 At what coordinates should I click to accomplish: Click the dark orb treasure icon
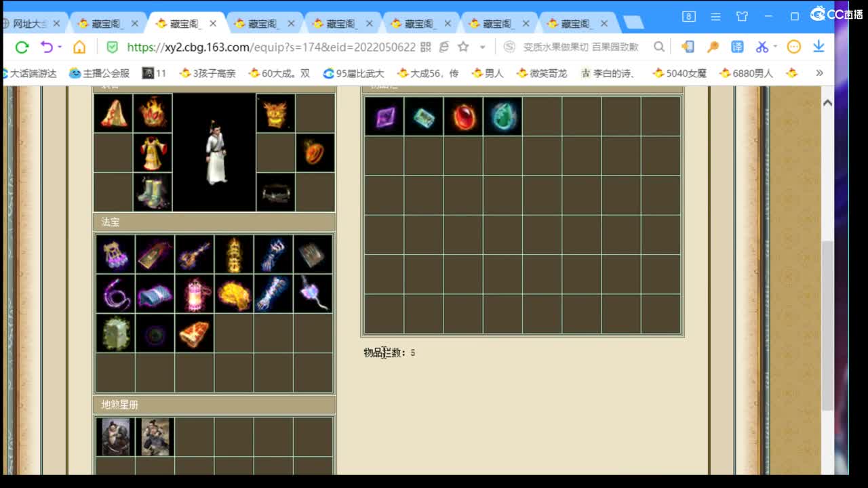(x=155, y=333)
